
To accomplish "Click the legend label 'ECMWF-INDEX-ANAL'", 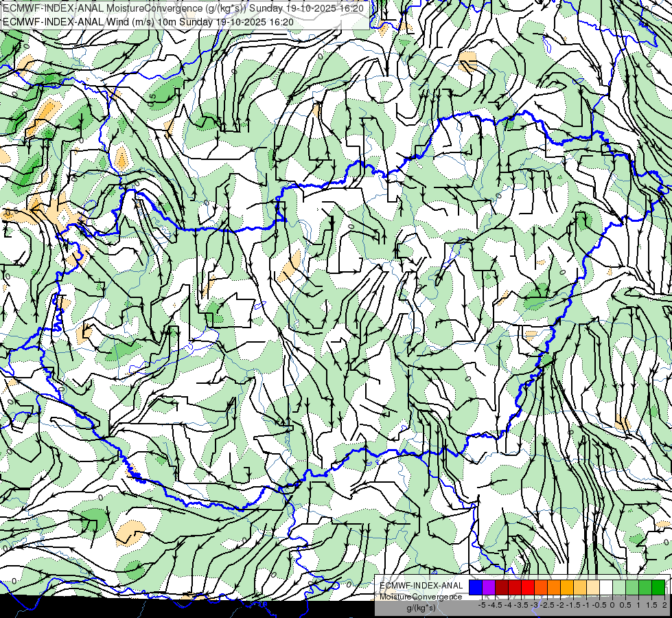I will 421,586.
